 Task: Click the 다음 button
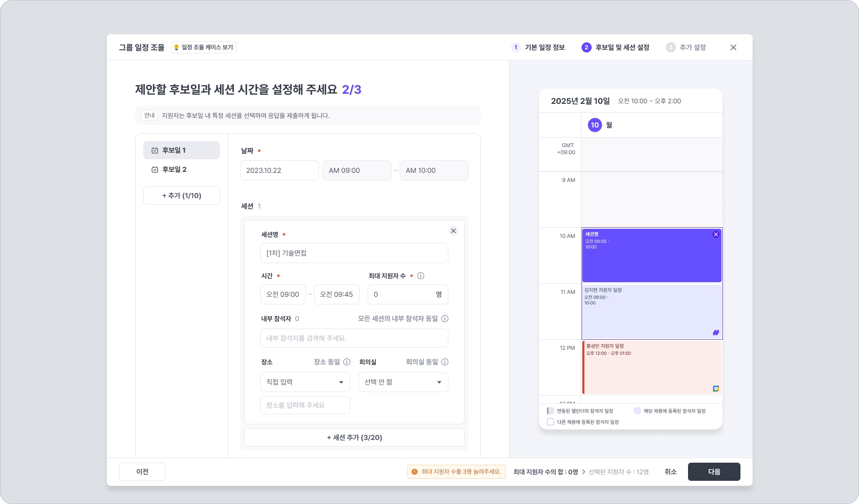(x=714, y=472)
